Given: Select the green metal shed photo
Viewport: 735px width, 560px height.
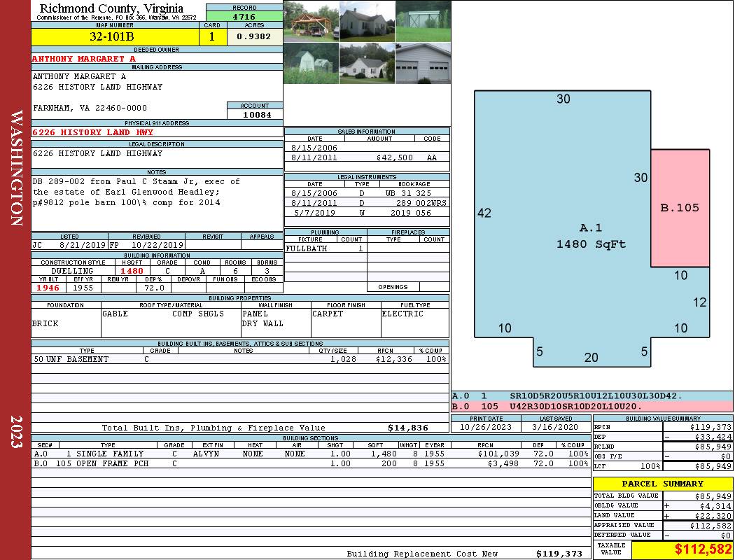Looking at the screenshot, I should [423, 20].
